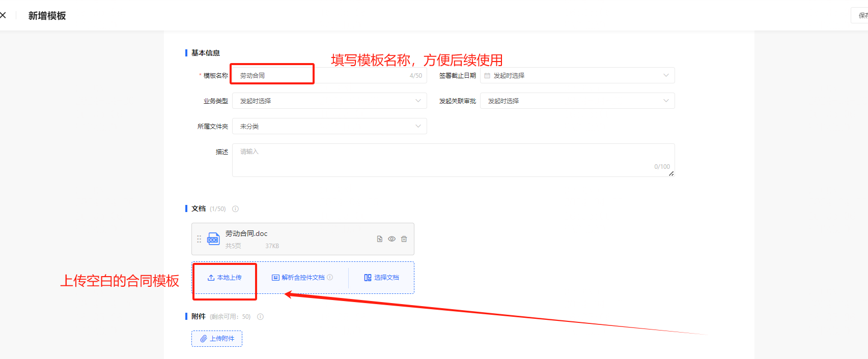Screen dimensions: 868x359
Task: Click the info icon beside 解析含控件文档
Action: [x=330, y=278]
